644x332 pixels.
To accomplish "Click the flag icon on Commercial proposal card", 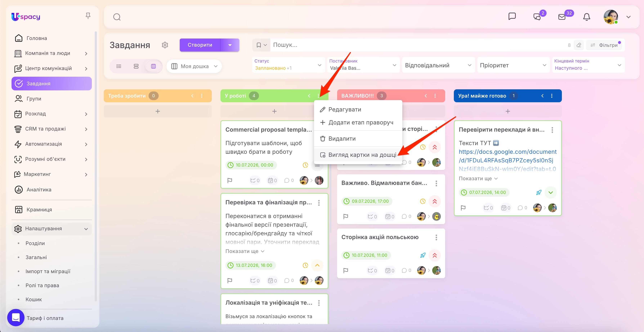I will [x=230, y=180].
